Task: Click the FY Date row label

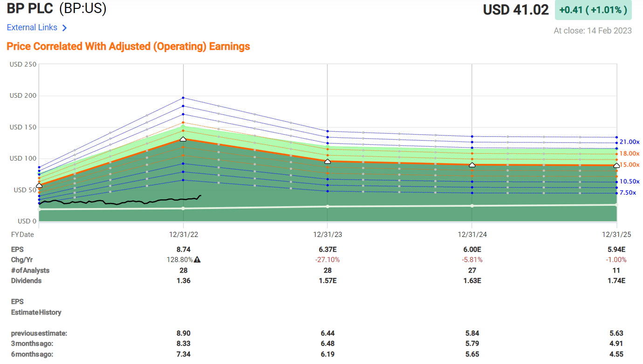Action: [x=22, y=235]
